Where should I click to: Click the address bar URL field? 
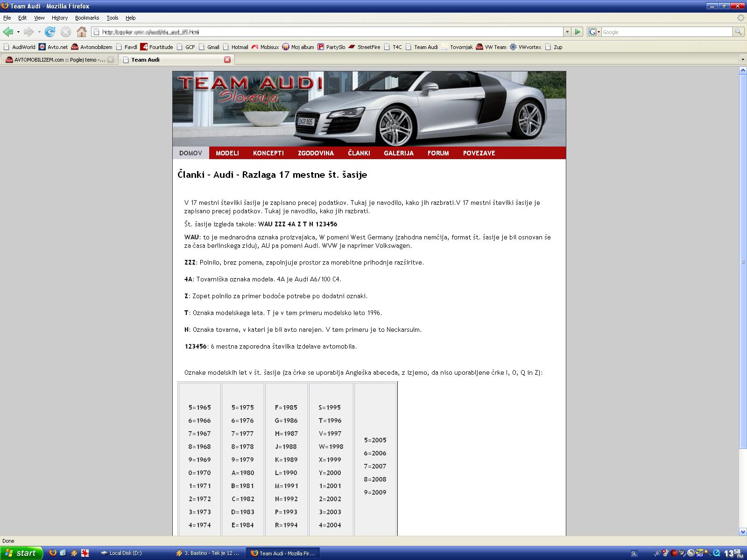(327, 32)
